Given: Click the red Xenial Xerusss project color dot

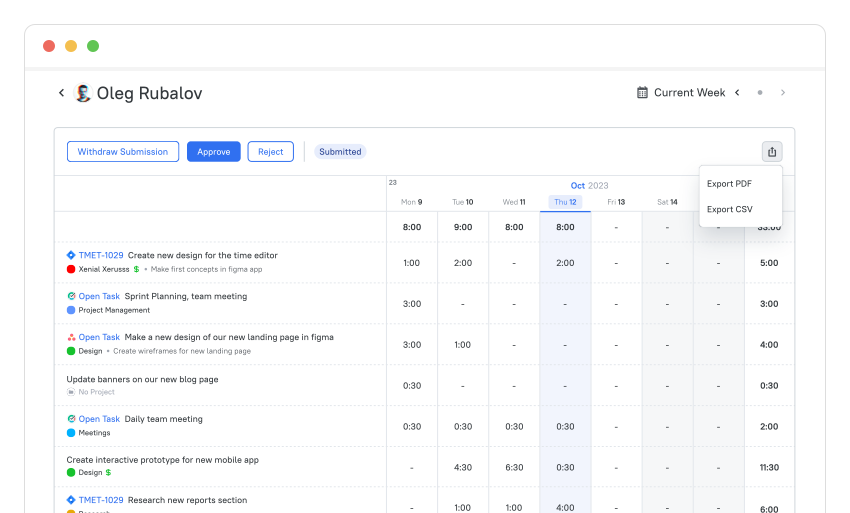Looking at the screenshot, I should pos(71,269).
